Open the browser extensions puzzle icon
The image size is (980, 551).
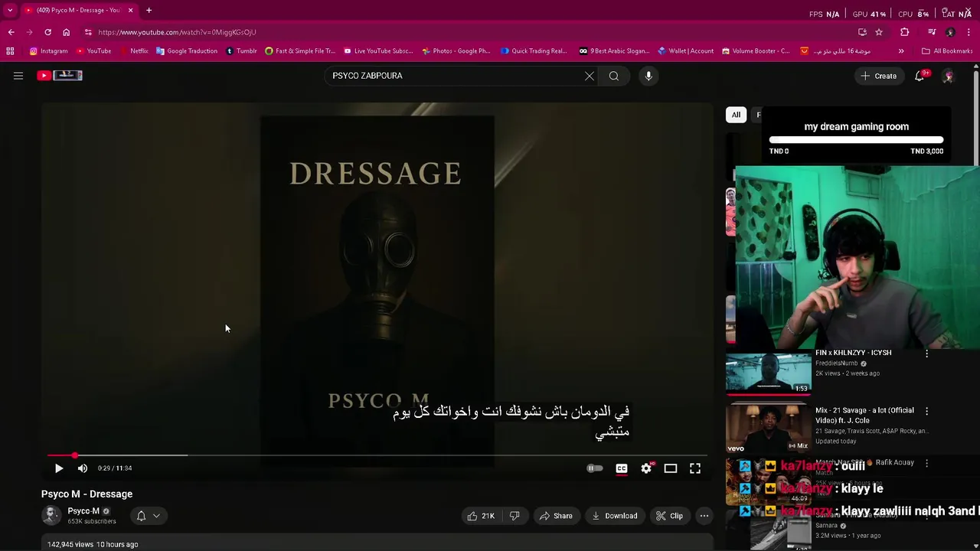coord(905,32)
